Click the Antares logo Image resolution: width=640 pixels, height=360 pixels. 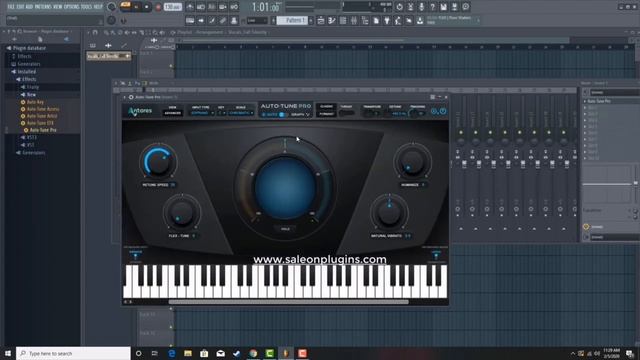tap(140, 111)
